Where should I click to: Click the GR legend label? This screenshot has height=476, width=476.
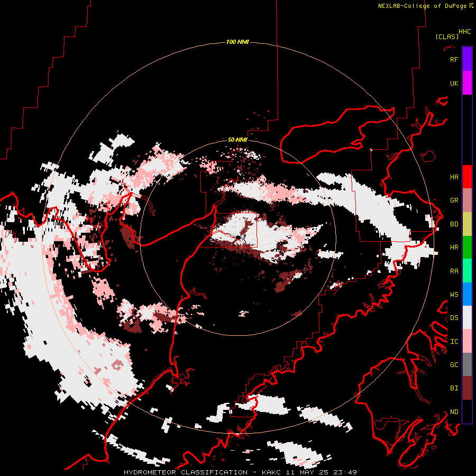454,200
